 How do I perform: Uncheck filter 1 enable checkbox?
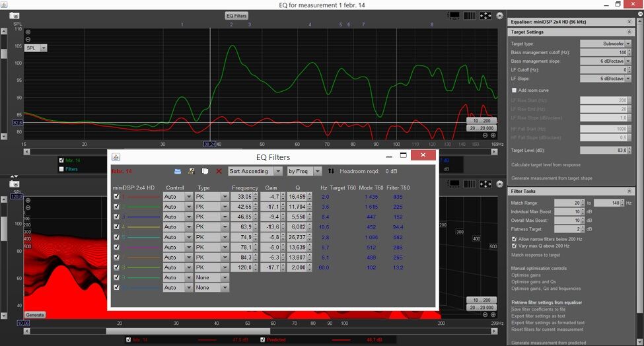click(117, 197)
